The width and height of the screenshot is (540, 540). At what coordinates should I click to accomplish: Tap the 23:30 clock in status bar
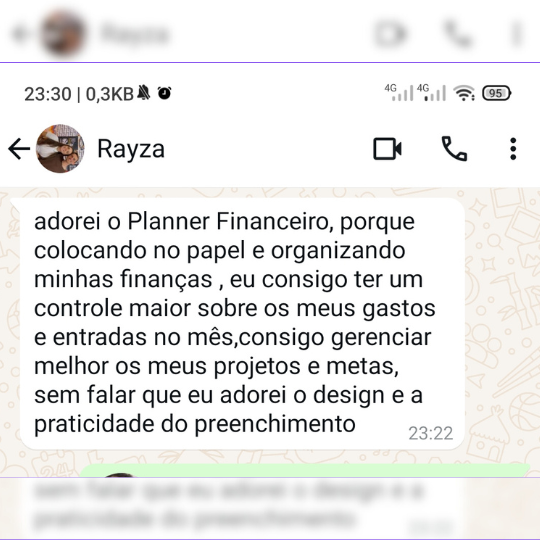48,94
